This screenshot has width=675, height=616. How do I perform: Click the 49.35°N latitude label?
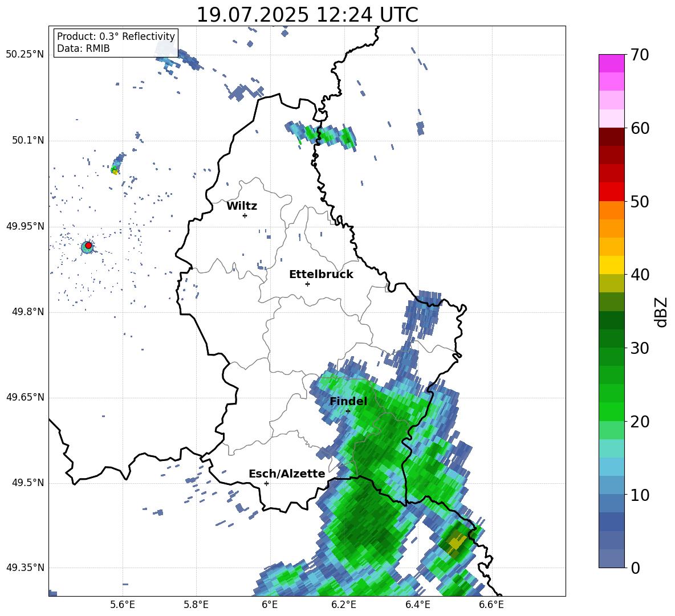pyautogui.click(x=25, y=568)
